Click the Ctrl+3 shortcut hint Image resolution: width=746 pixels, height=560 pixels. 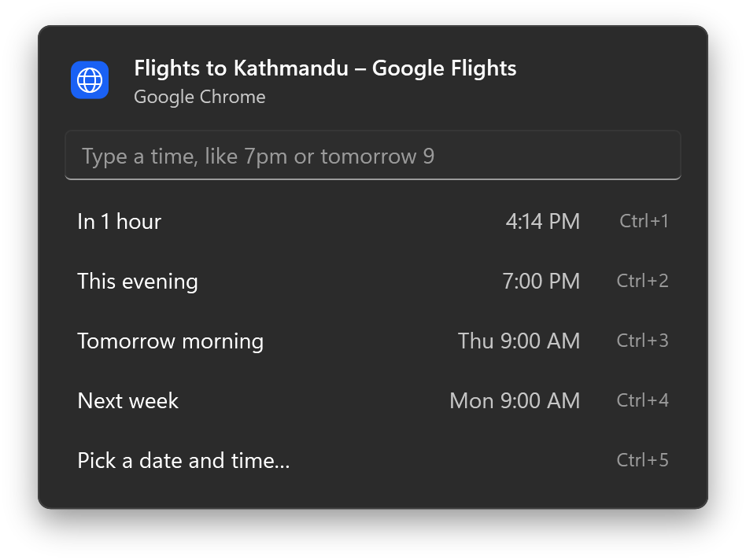[642, 341]
